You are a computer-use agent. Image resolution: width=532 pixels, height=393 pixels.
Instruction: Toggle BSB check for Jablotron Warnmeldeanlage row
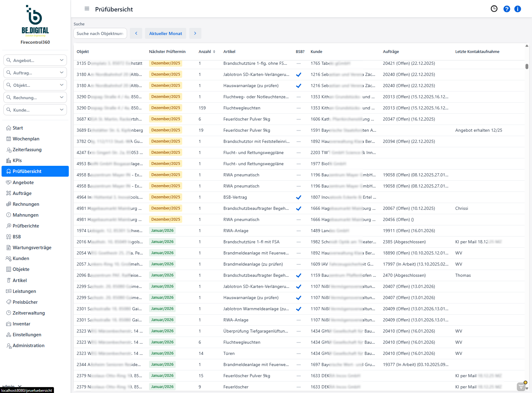pyautogui.click(x=298, y=309)
